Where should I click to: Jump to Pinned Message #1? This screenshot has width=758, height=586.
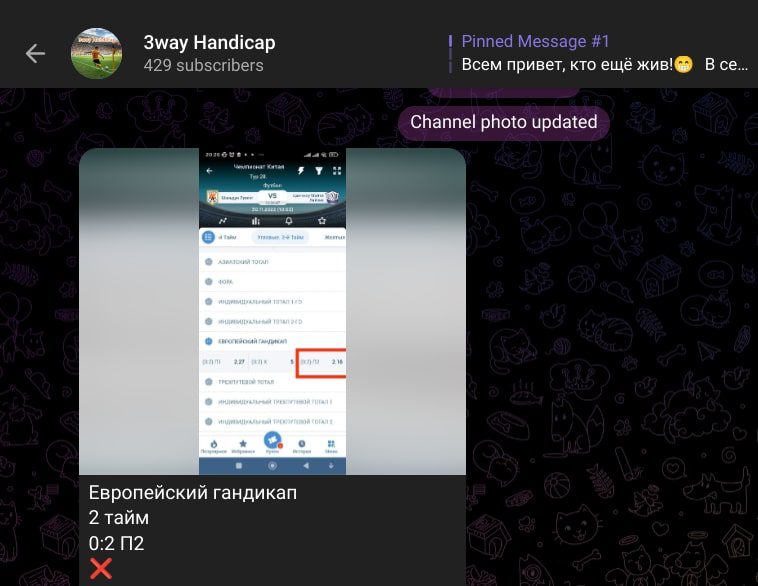coord(600,53)
